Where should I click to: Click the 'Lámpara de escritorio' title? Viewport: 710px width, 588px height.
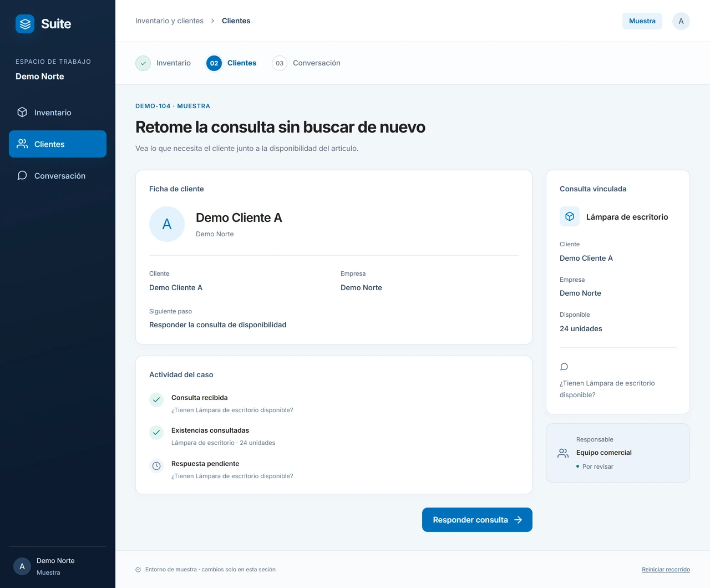click(x=627, y=217)
